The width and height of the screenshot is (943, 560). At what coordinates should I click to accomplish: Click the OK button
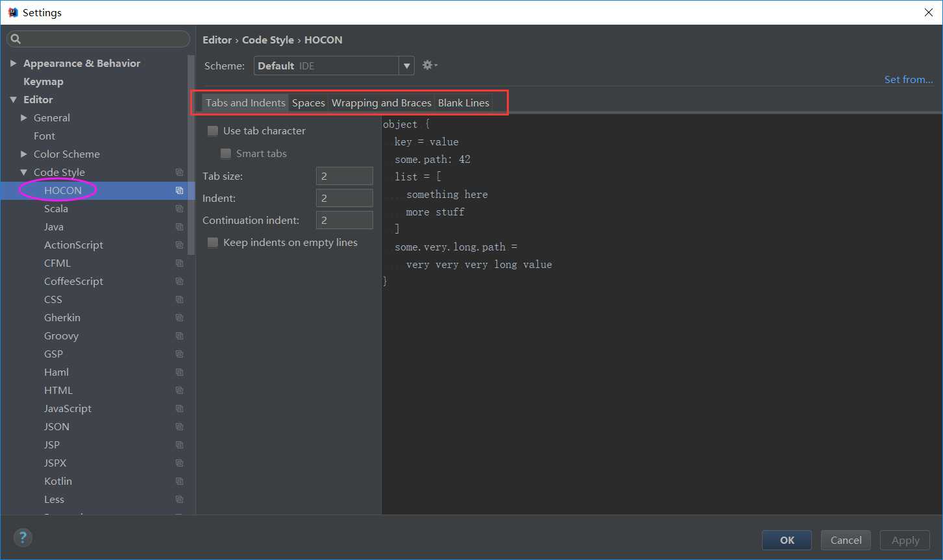[787, 540]
